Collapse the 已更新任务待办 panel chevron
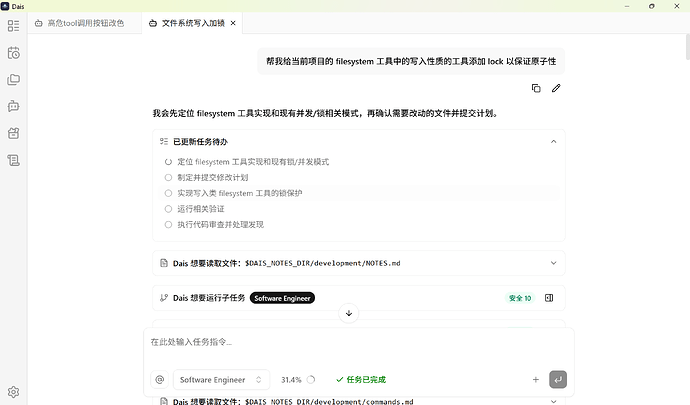690x405 pixels. pyautogui.click(x=554, y=141)
